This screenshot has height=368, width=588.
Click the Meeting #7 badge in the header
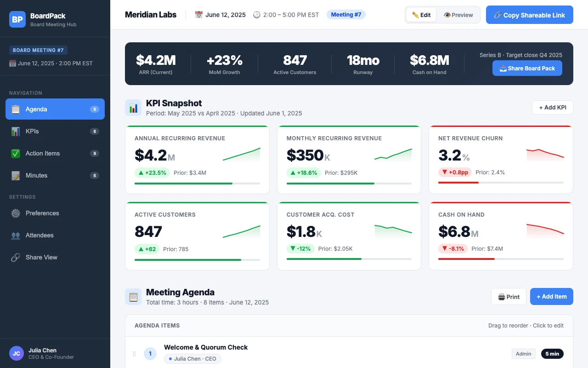pos(346,14)
